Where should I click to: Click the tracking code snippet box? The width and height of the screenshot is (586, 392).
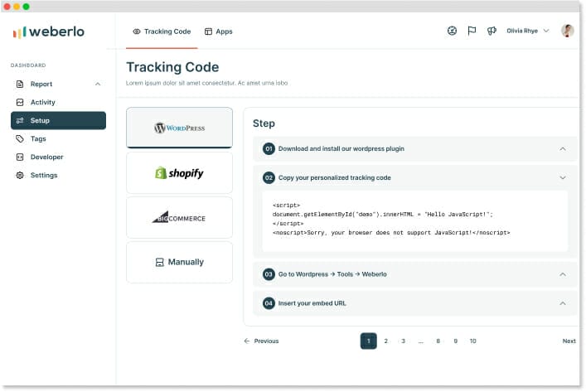(415, 220)
